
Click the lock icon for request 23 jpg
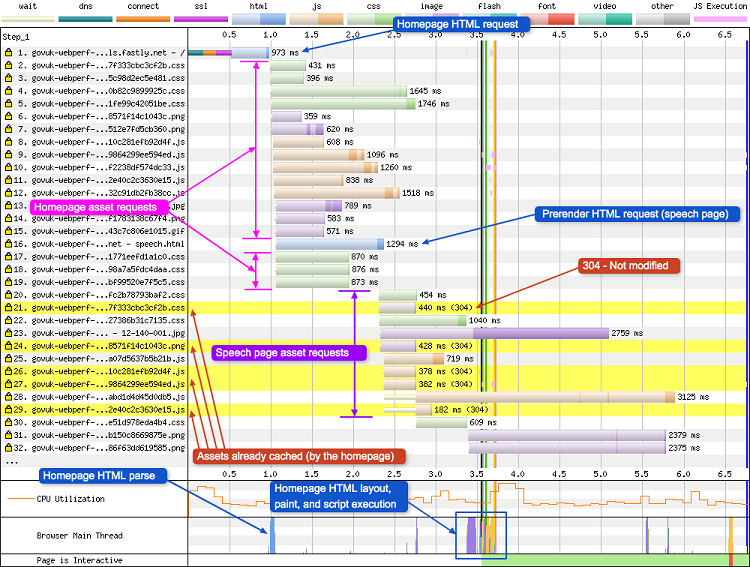[8, 333]
